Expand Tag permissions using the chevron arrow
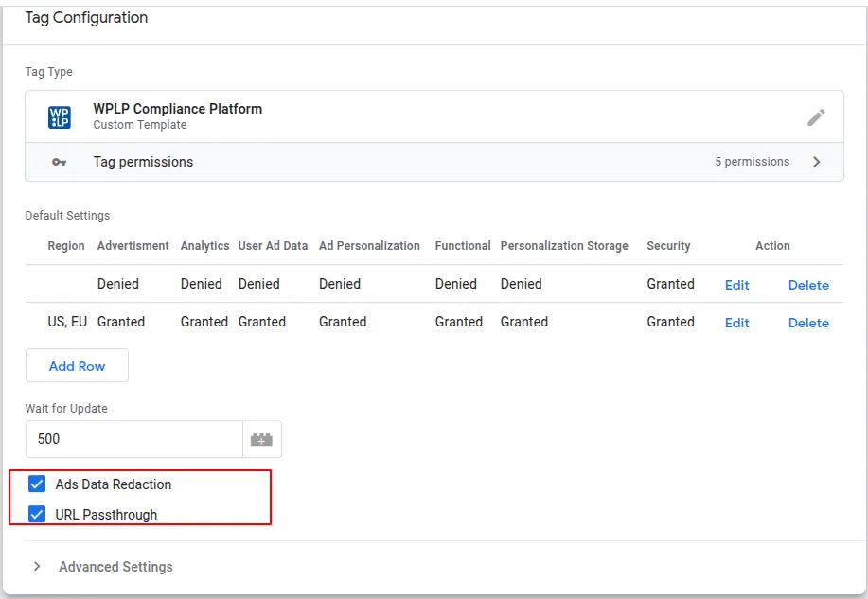The image size is (868, 599). click(816, 162)
